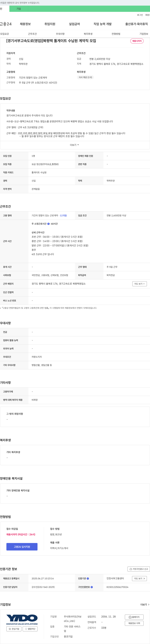Jump to the 모집요강 section tab
150x644 pixels.
5,34
